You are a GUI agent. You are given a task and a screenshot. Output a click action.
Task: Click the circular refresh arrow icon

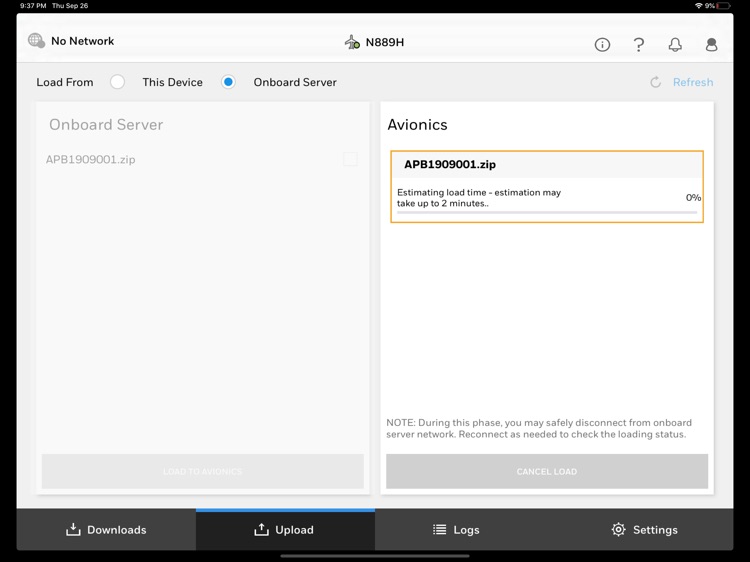655,82
